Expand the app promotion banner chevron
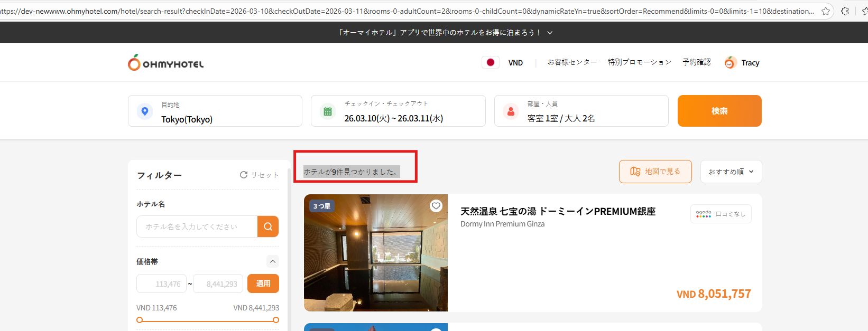Viewport: 868px width, 331px height. point(550,33)
